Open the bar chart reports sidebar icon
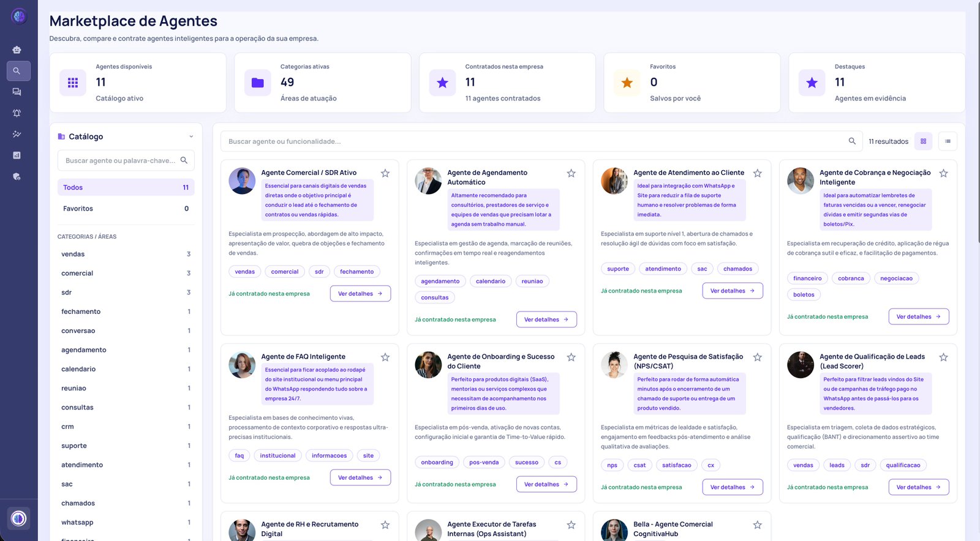This screenshot has width=980, height=541. pyautogui.click(x=17, y=155)
